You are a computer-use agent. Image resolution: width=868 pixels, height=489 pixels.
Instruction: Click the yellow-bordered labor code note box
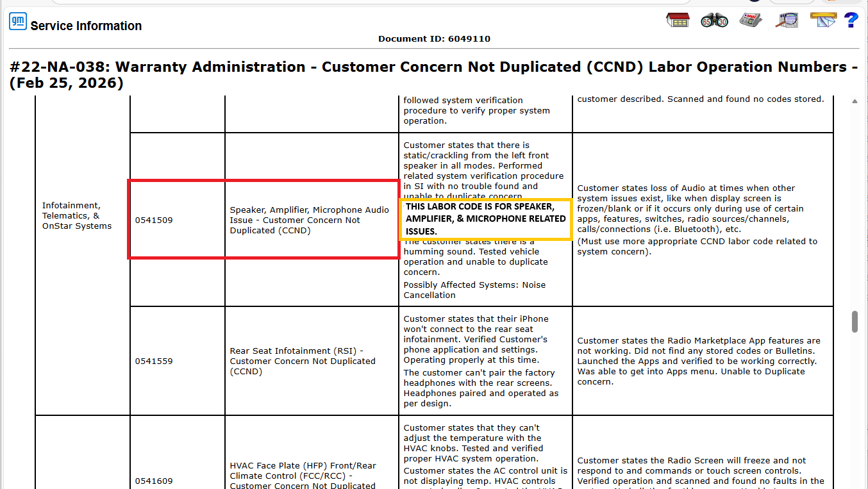485,219
